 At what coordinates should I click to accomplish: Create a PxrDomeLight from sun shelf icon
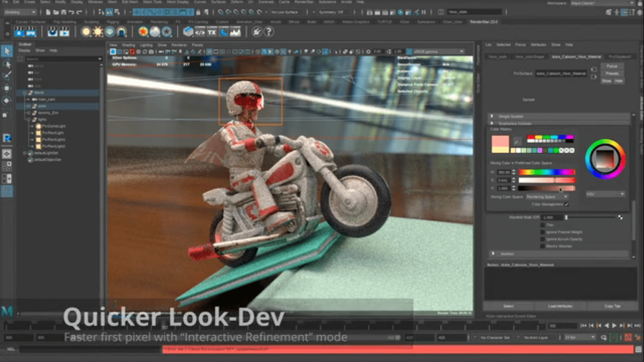point(98,32)
